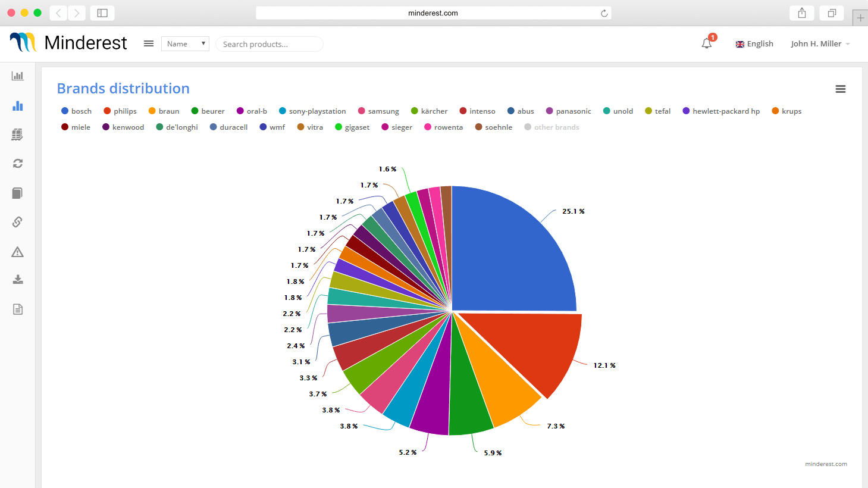Toggle duracell legend entry

228,127
